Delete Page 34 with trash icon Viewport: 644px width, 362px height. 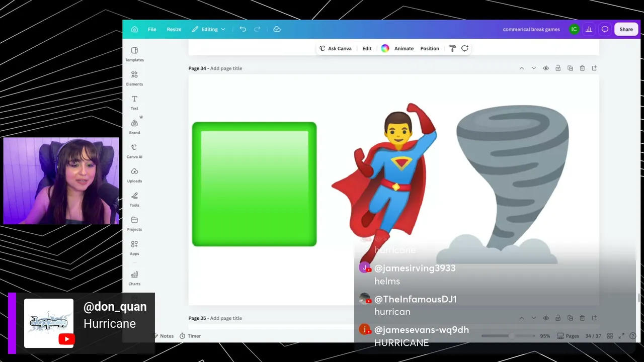pos(582,68)
